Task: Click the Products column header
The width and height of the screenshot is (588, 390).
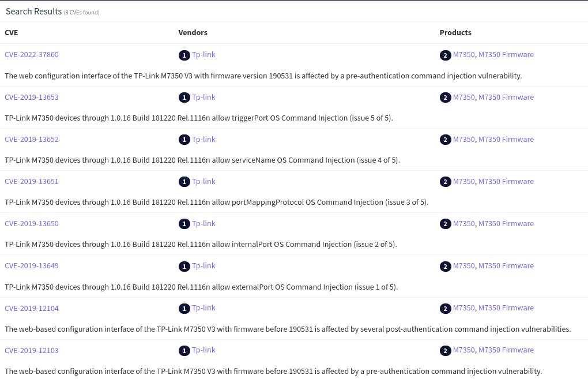Action: (x=455, y=32)
